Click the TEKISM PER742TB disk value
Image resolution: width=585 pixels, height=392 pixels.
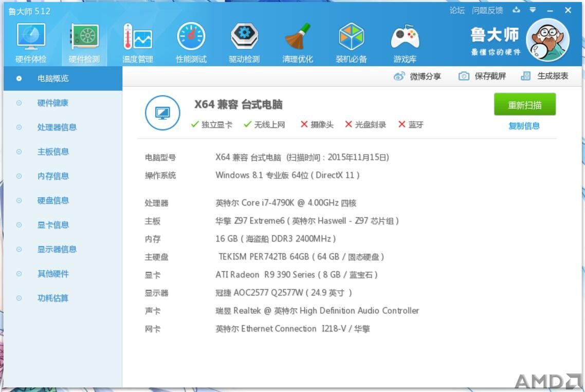tap(301, 256)
